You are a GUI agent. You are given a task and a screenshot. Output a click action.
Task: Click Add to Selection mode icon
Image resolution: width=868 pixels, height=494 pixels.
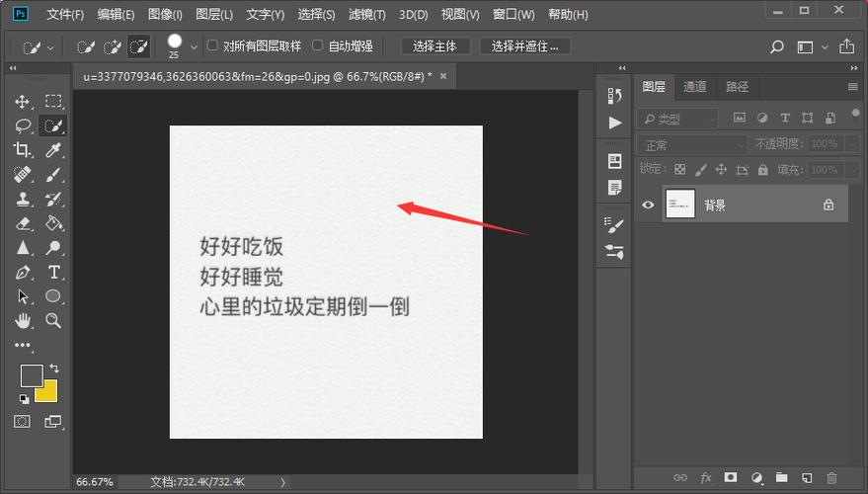pyautogui.click(x=113, y=47)
